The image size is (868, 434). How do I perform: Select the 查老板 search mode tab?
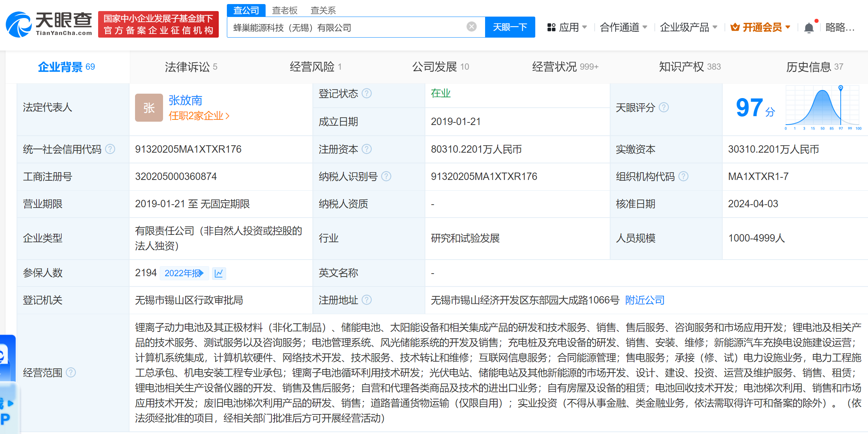click(x=284, y=10)
